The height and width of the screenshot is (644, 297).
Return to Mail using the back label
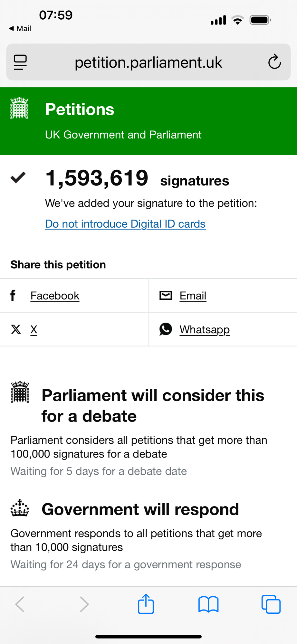(x=20, y=29)
